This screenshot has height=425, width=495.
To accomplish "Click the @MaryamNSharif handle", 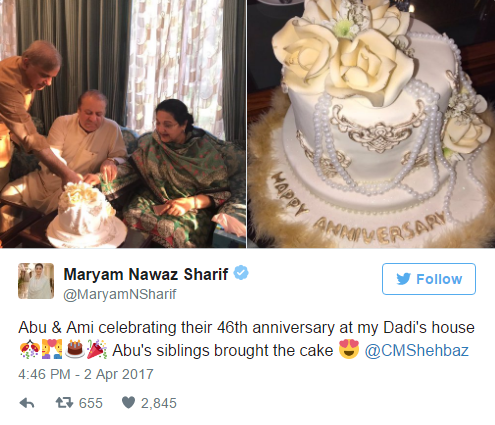I will [120, 295].
